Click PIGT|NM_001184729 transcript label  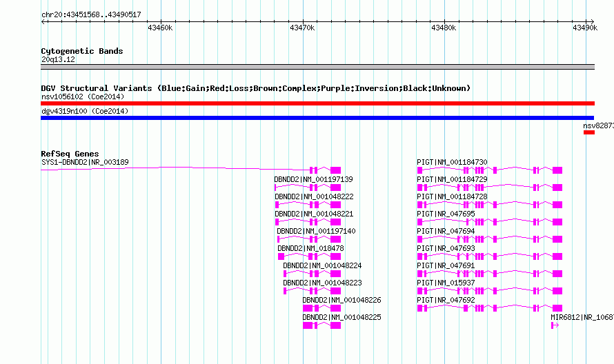pyautogui.click(x=452, y=179)
